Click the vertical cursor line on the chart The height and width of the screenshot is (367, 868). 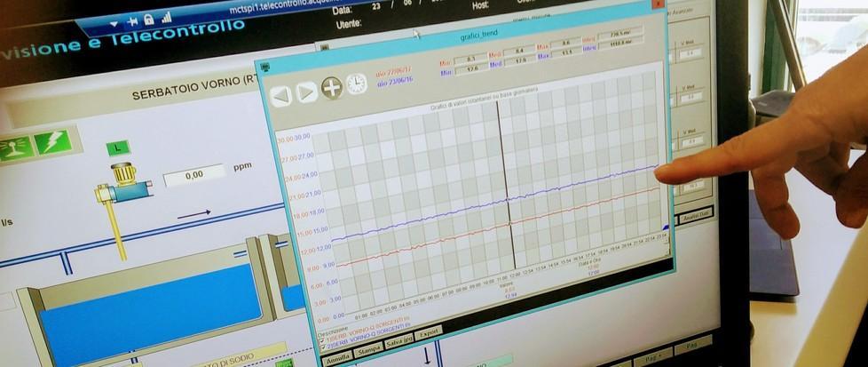[507, 186]
